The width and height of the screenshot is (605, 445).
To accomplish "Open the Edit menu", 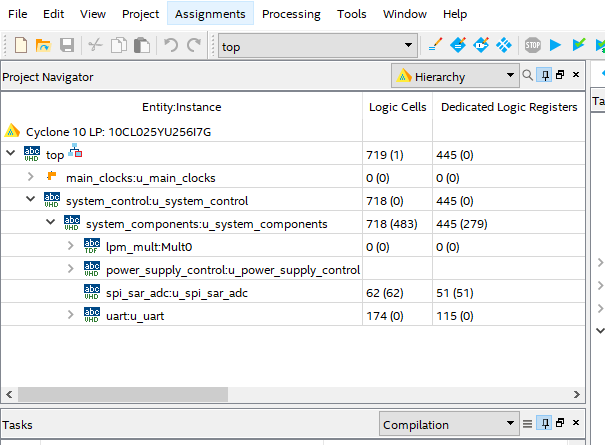I will 53,14.
